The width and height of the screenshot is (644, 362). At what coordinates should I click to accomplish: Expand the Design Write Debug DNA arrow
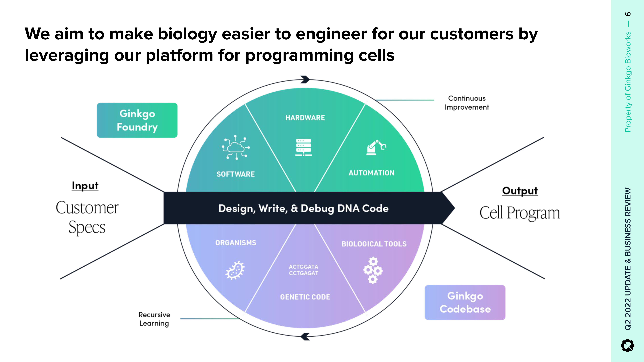(x=299, y=208)
